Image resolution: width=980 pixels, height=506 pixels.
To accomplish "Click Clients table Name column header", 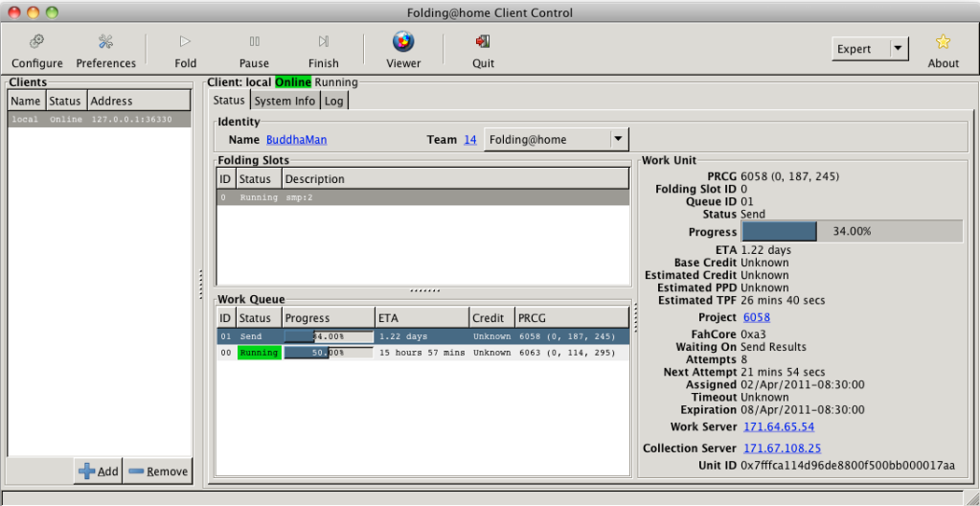I will click(x=27, y=101).
